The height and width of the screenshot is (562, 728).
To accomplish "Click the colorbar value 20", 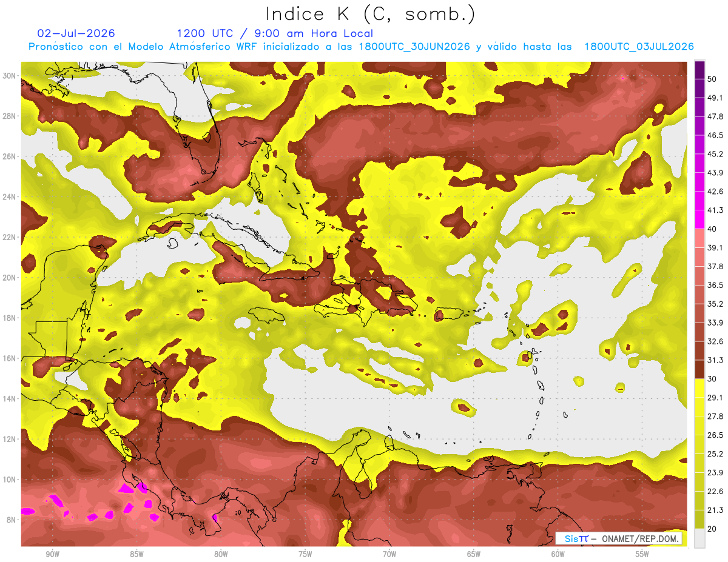I will click(712, 529).
